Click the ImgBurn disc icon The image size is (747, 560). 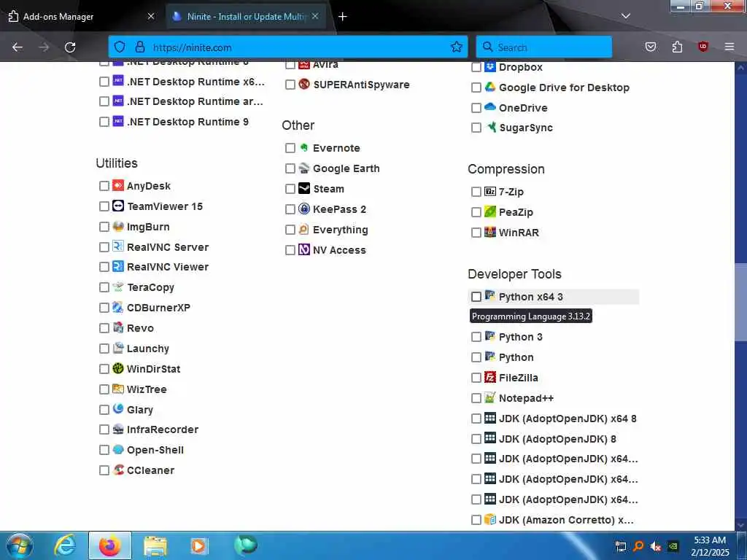click(118, 227)
